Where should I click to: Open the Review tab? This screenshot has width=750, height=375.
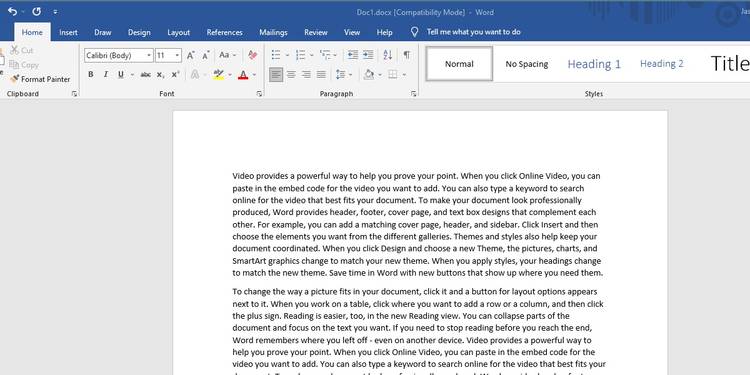[316, 33]
